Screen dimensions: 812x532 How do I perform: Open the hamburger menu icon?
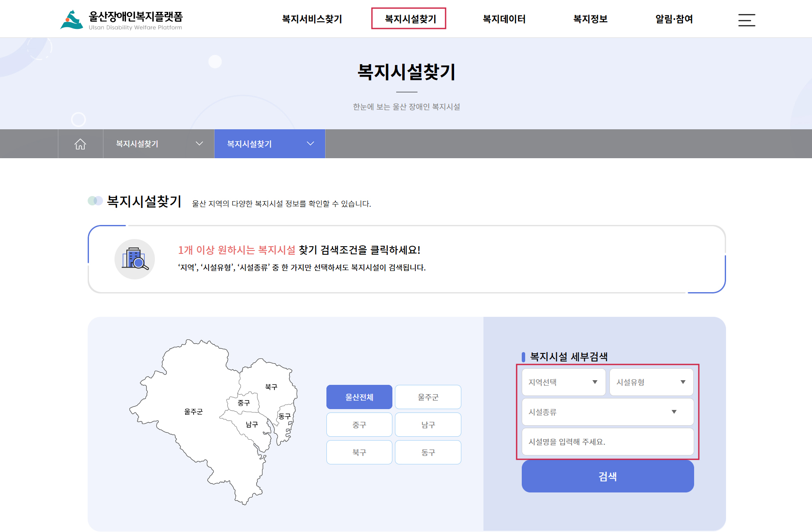coord(746,20)
